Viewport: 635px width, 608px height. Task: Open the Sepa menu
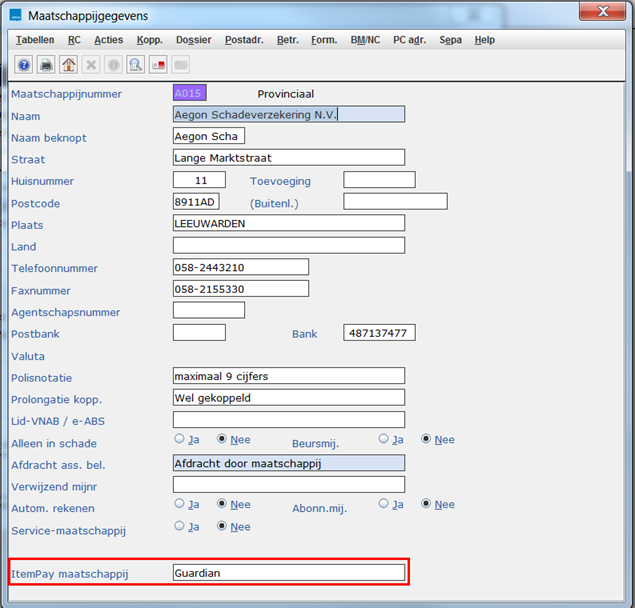[x=450, y=40]
